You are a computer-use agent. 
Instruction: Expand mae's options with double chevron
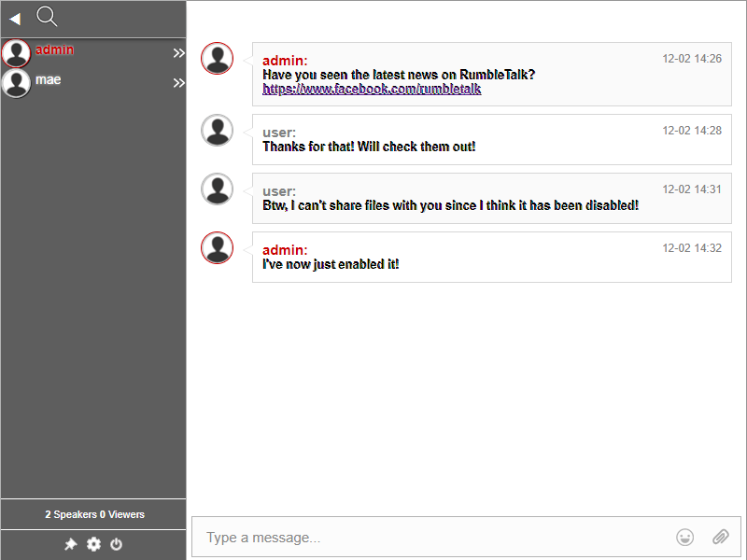(x=178, y=83)
